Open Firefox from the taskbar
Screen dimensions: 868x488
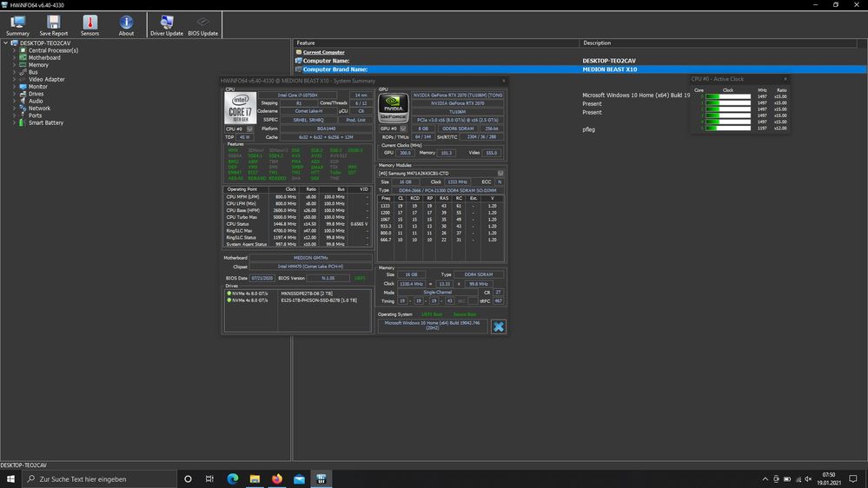tap(277, 478)
